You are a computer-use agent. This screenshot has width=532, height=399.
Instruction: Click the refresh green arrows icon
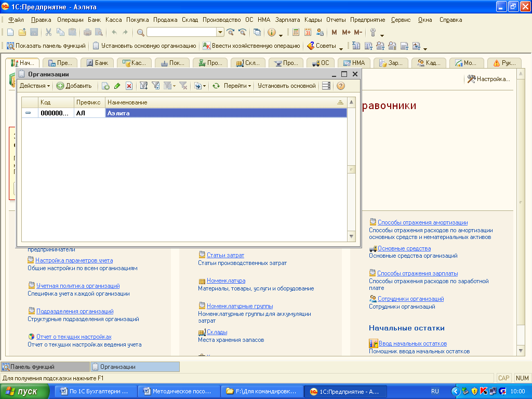(x=216, y=86)
